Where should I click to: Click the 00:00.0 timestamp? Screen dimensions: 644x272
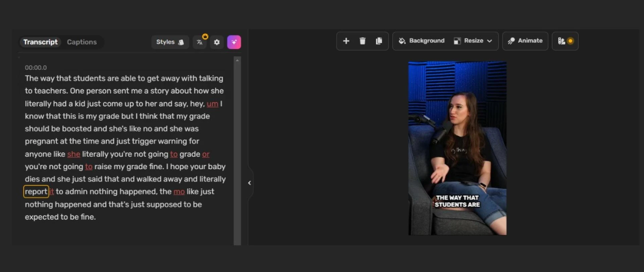click(x=36, y=68)
